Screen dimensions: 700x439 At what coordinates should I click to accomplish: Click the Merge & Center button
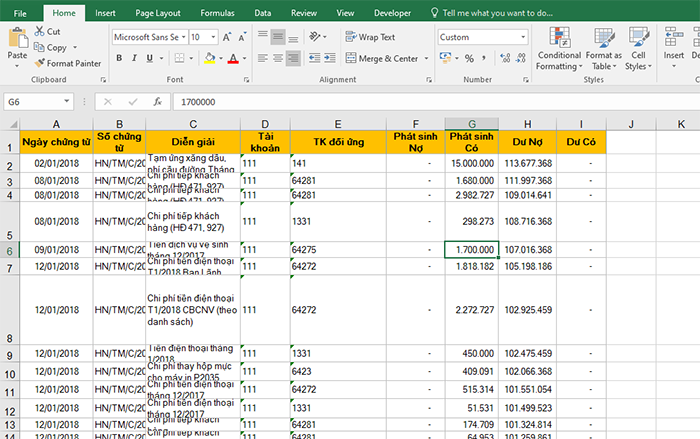click(381, 59)
